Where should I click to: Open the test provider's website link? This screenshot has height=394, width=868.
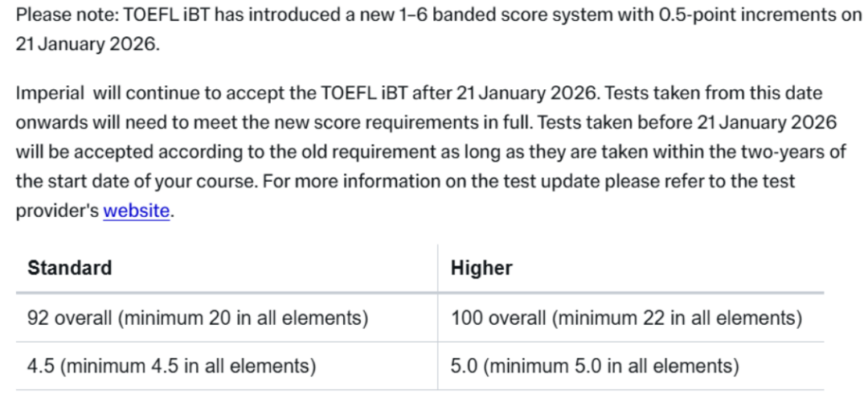pyautogui.click(x=137, y=211)
